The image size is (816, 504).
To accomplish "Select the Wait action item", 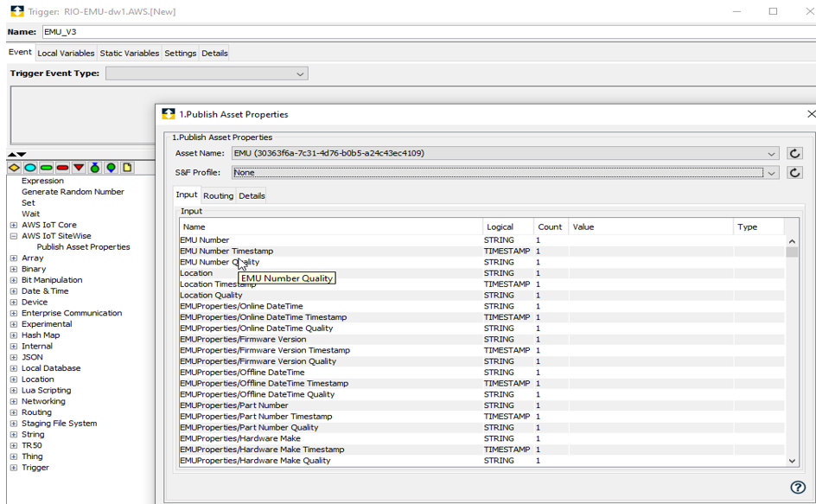I will point(31,214).
